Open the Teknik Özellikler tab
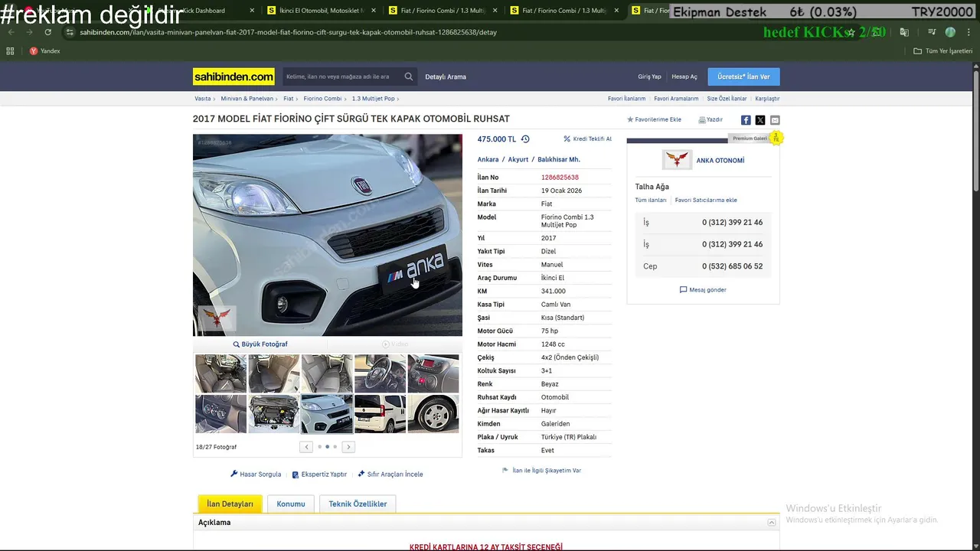This screenshot has height=551, width=980. [358, 504]
